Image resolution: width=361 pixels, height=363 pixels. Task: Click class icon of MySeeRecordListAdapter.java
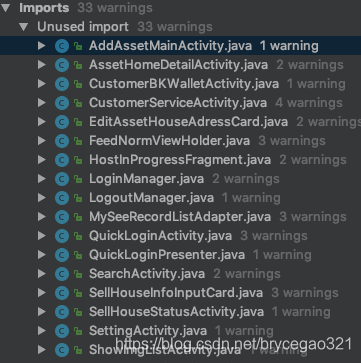click(62, 217)
